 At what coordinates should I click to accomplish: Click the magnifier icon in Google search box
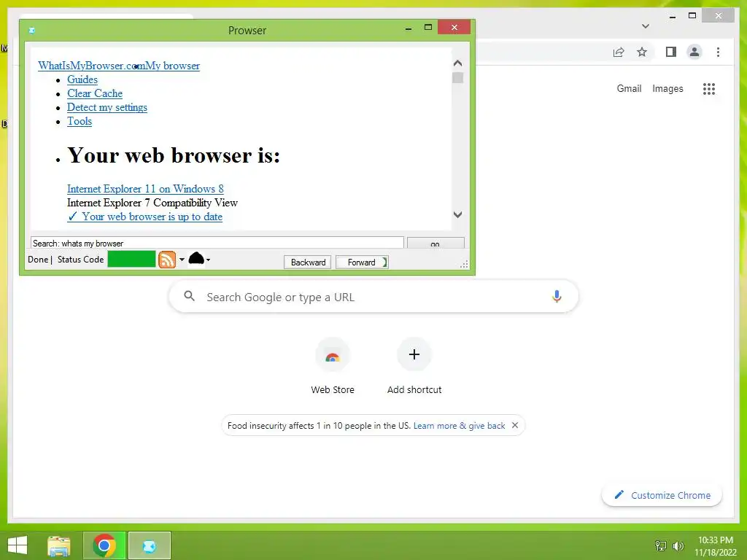pyautogui.click(x=189, y=296)
